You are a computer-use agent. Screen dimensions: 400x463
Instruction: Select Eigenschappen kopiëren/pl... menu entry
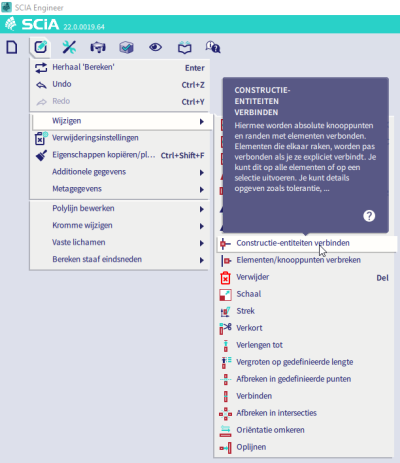[x=120, y=155]
